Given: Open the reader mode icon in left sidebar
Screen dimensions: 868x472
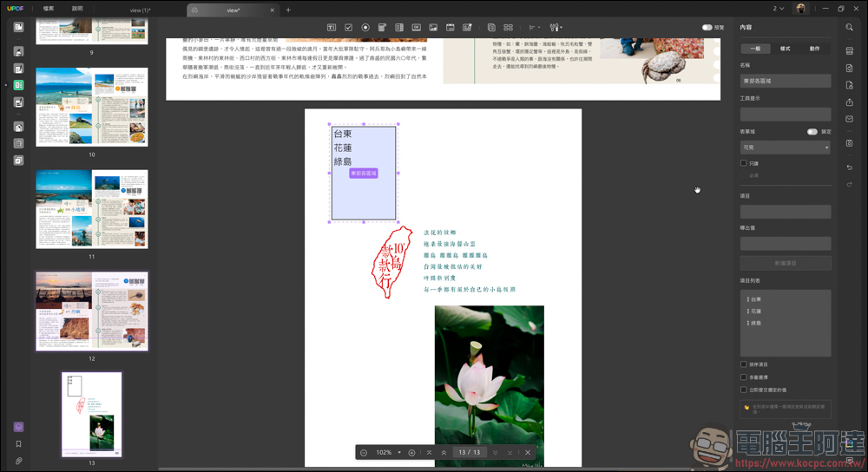Looking at the screenshot, I should [18, 27].
